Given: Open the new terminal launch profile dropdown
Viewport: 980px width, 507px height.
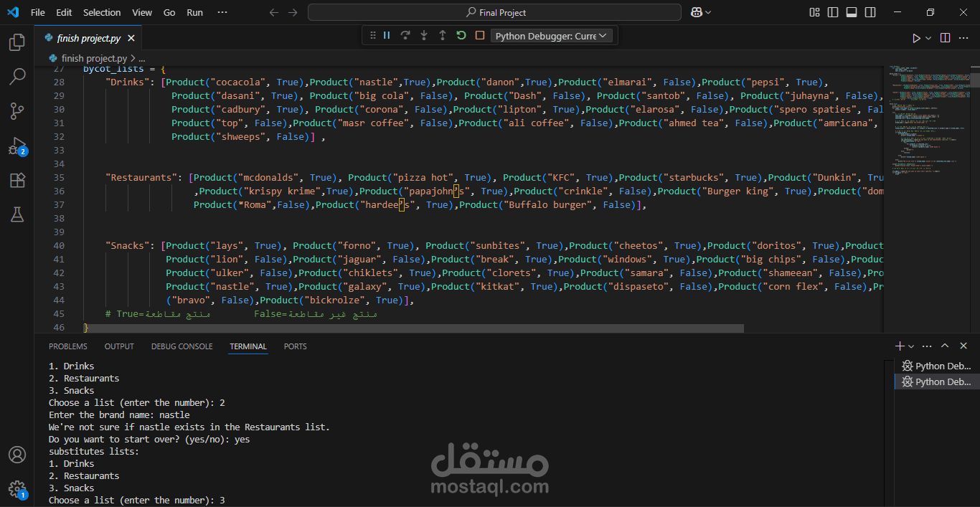Looking at the screenshot, I should pyautogui.click(x=911, y=346).
